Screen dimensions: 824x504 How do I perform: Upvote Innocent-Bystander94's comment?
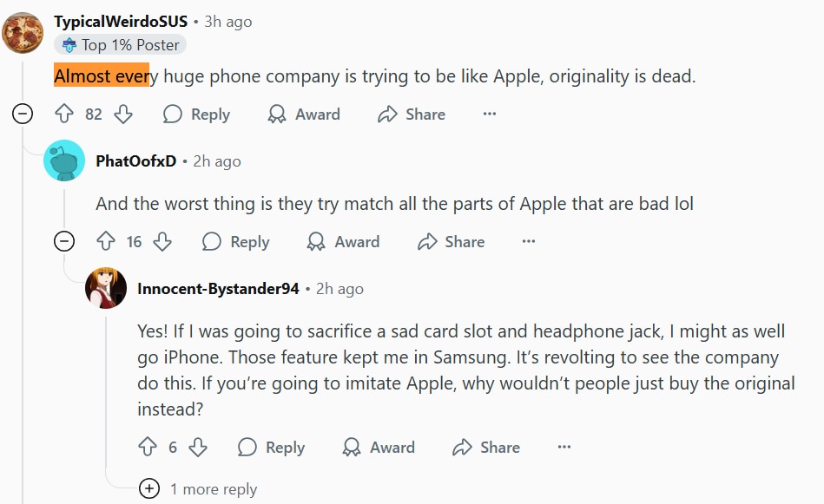pyautogui.click(x=148, y=447)
